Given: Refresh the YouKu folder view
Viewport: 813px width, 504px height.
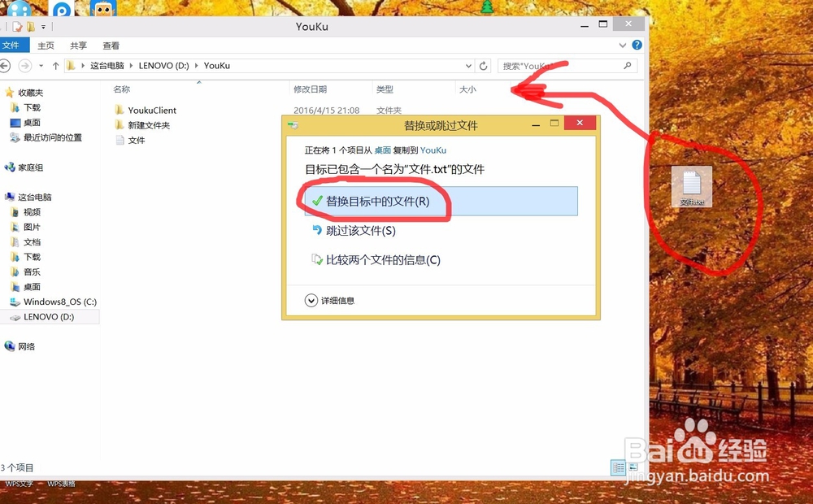Looking at the screenshot, I should coord(483,66).
